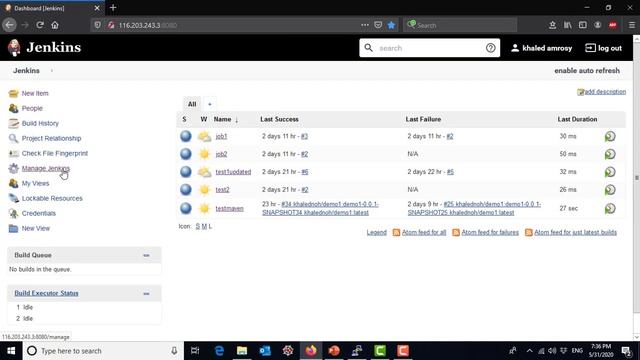Screen dimensions: 640x360
Task: Open Check File Fingerprint
Action: click(x=55, y=153)
